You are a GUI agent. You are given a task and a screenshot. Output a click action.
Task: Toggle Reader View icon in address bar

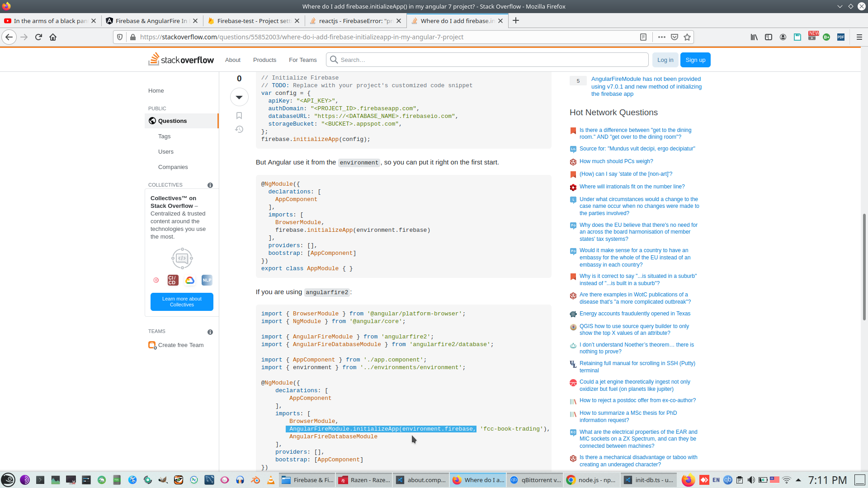coord(643,37)
